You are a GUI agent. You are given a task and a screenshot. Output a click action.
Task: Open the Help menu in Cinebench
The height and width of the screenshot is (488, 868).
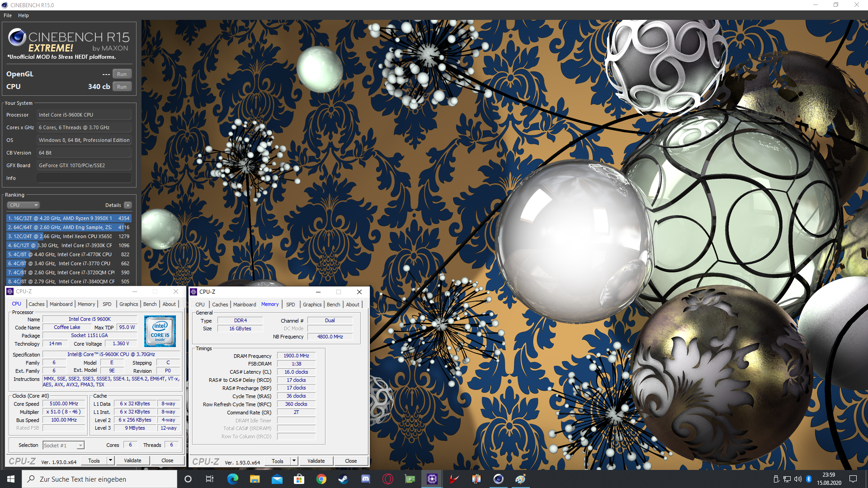click(x=24, y=15)
